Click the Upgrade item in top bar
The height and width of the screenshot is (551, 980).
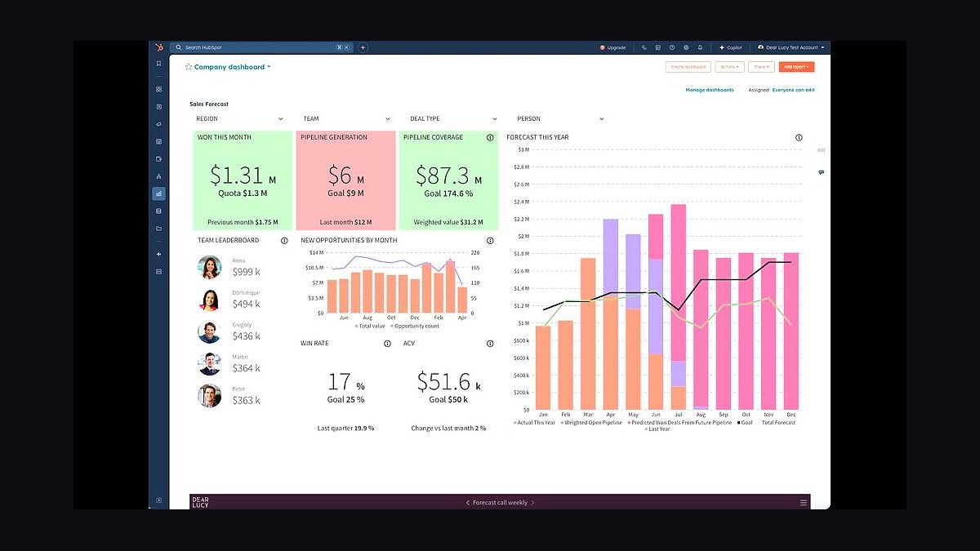612,47
